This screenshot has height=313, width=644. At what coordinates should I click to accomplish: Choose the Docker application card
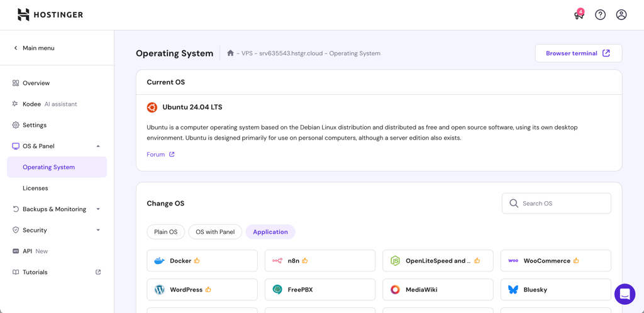coord(202,260)
